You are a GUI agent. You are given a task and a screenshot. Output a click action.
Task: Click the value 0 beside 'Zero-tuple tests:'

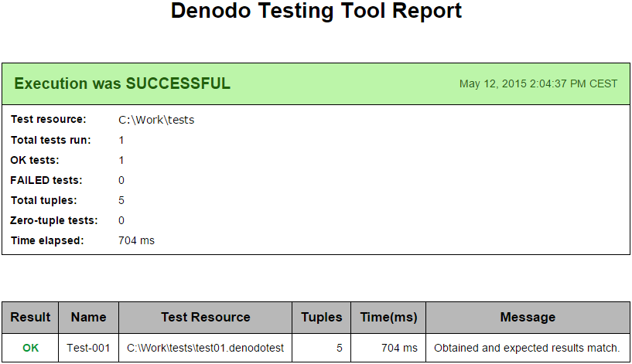click(121, 221)
